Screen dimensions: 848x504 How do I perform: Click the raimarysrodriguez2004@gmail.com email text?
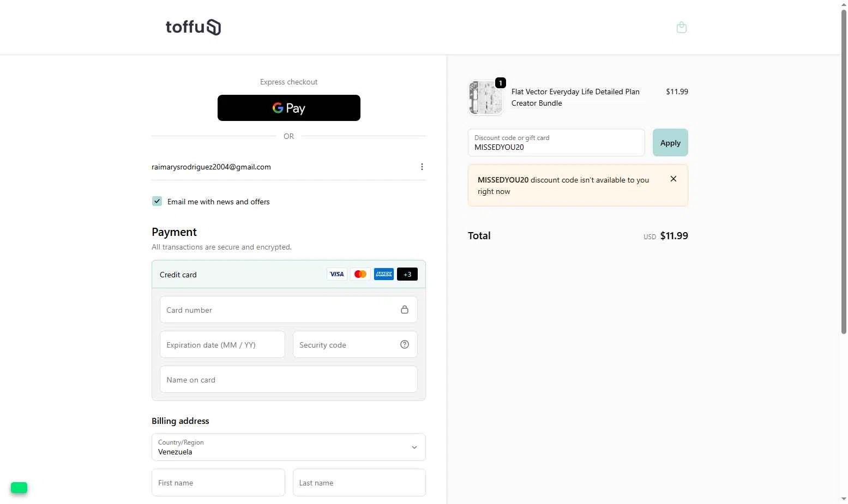pyautogui.click(x=211, y=167)
